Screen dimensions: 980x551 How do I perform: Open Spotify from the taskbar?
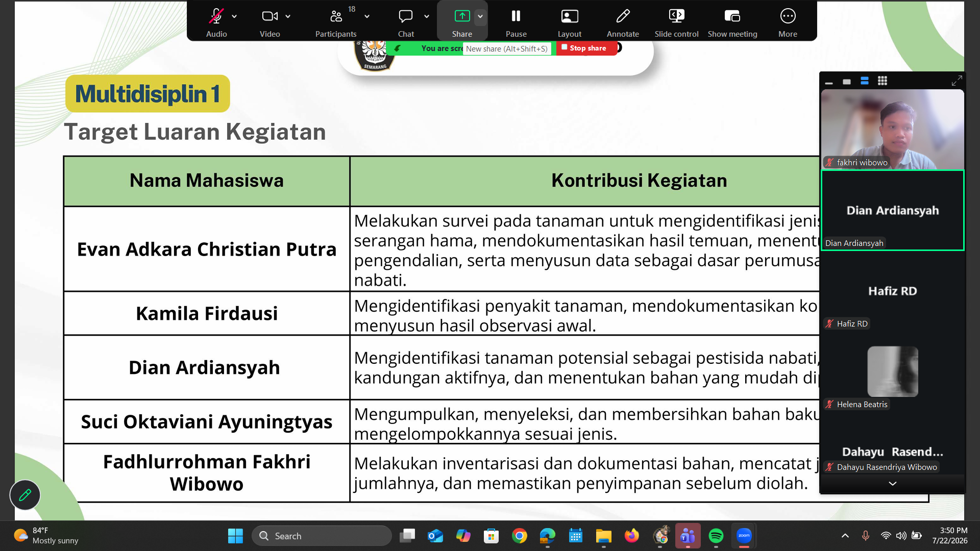716,536
